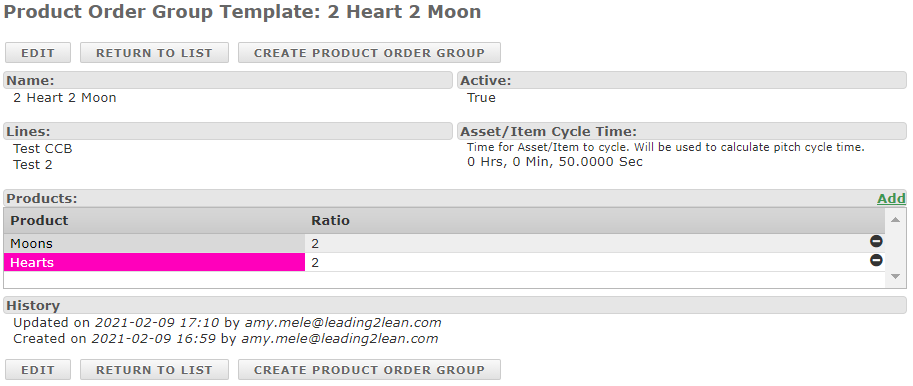Click the Test 2 line entry
Screen dimensions: 913x386
[33, 165]
